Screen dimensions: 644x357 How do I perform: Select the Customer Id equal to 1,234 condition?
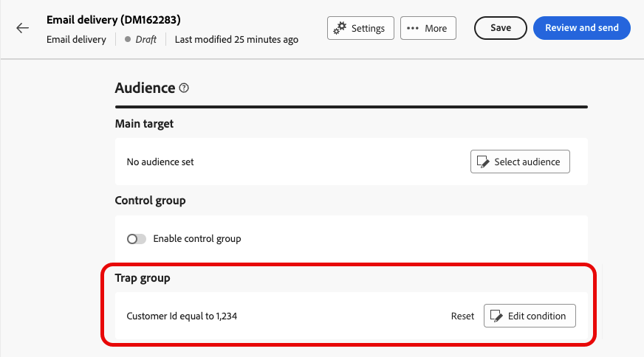(x=182, y=316)
